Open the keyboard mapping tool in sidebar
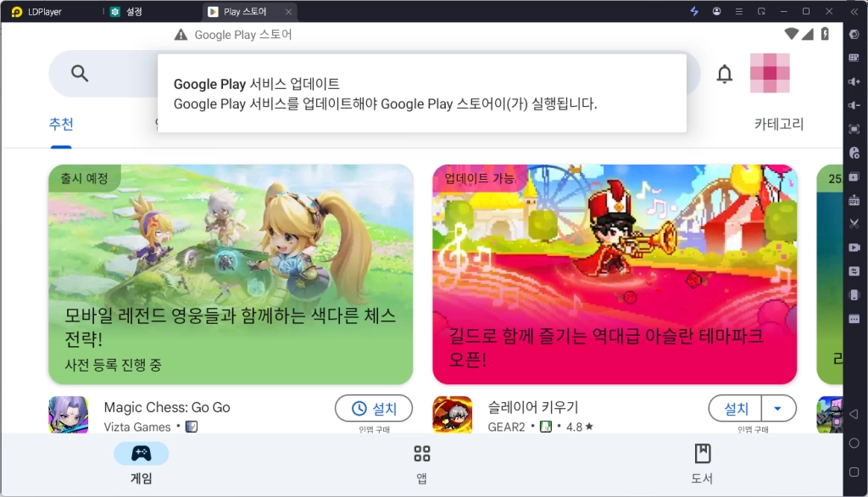The image size is (868, 497). coord(854,58)
